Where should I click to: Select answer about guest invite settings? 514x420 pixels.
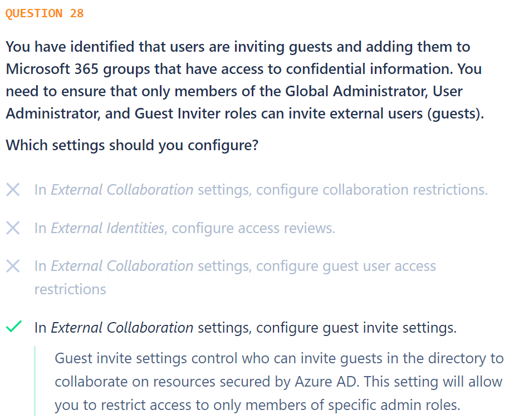pos(246,328)
